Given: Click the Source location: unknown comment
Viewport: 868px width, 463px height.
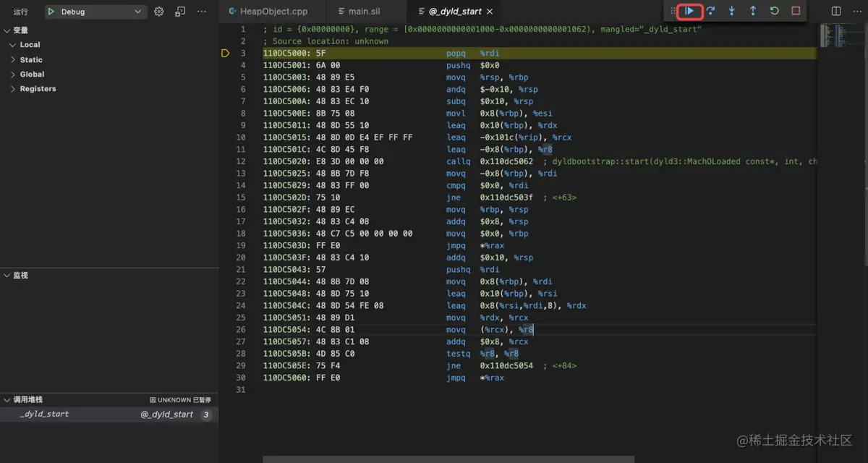Looking at the screenshot, I should tap(325, 41).
